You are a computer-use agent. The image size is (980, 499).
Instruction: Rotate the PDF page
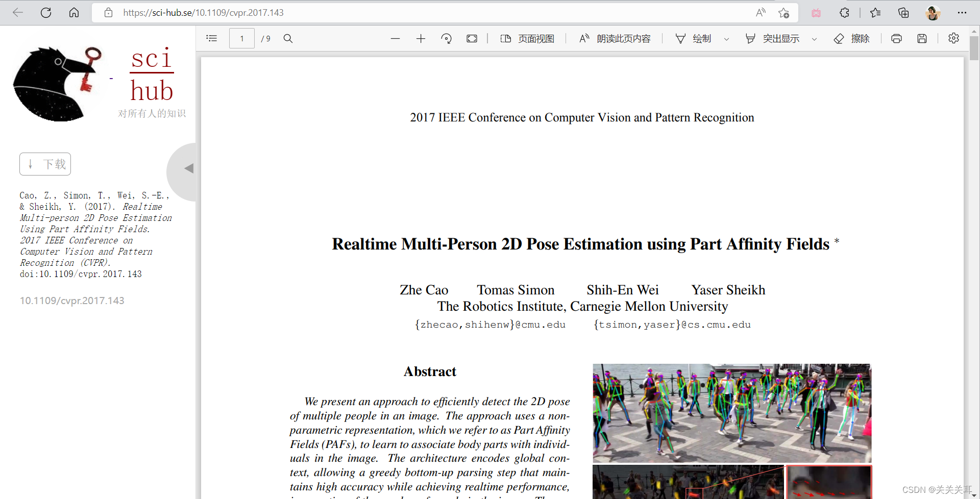point(446,38)
